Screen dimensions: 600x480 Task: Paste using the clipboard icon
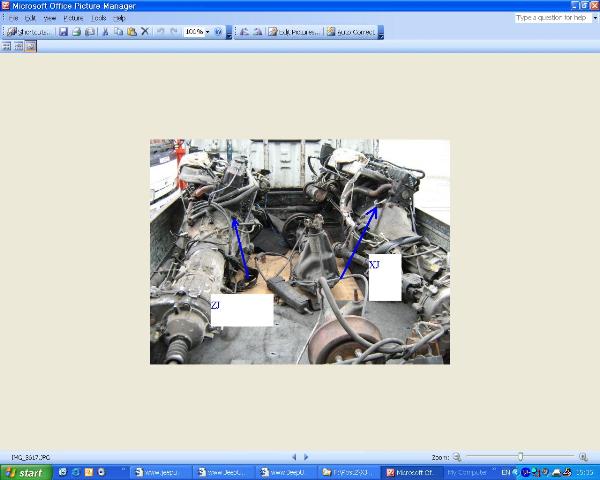click(x=132, y=32)
